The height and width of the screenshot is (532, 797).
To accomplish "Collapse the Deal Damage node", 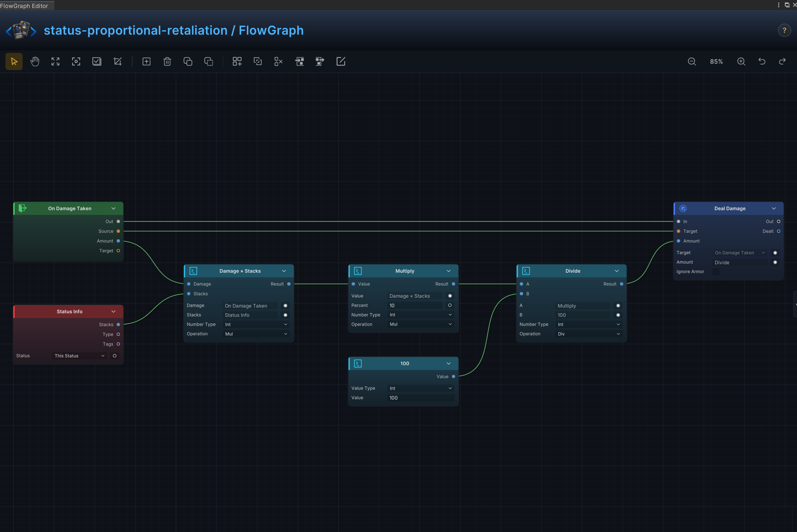I will [773, 208].
